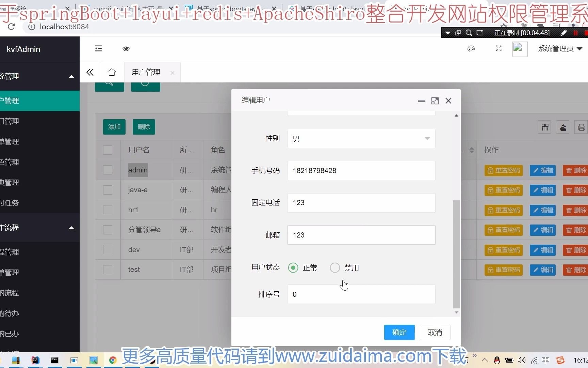Cancel with the 取消 button
Viewport: 588px width, 368px height.
click(x=435, y=332)
